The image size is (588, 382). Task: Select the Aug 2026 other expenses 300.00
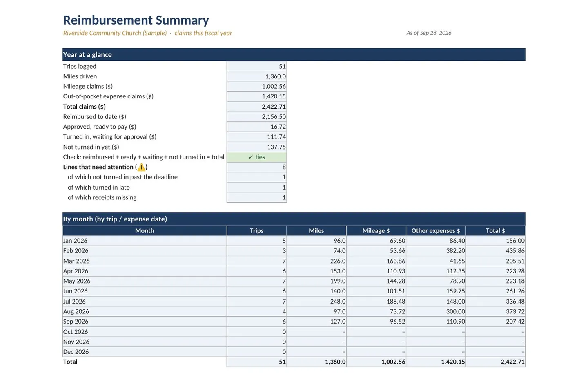[x=436, y=311]
